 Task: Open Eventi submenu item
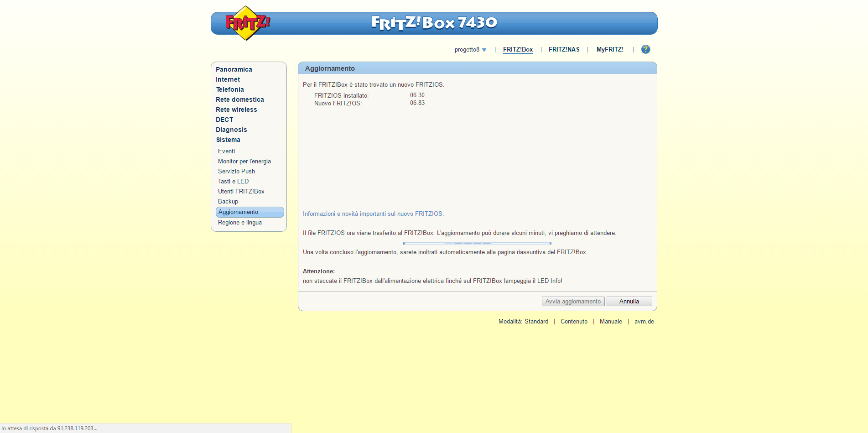(226, 151)
